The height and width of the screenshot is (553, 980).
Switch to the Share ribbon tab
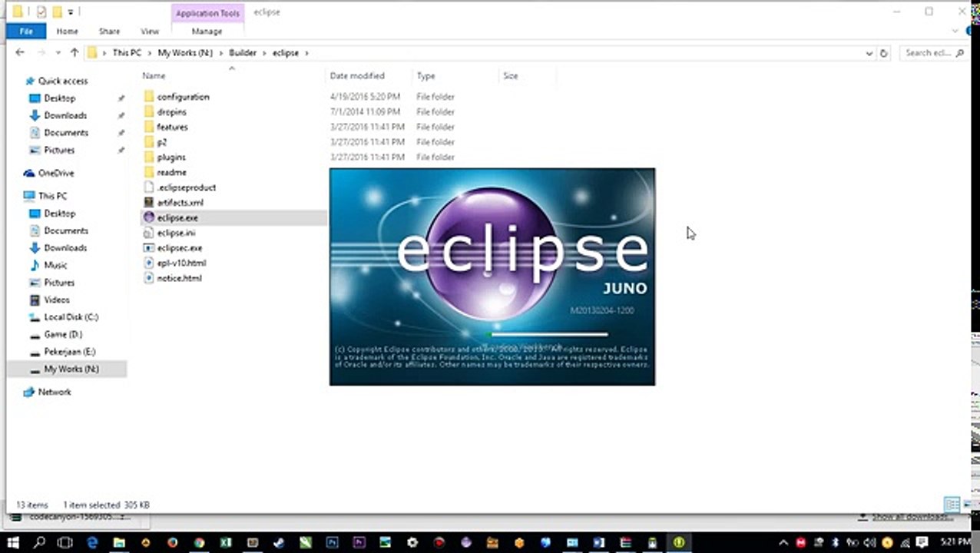pos(109,31)
